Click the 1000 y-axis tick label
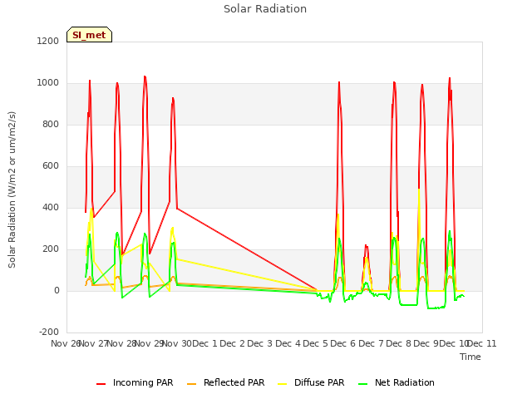Image resolution: width=532 pixels, height=399 pixels. coord(48,83)
